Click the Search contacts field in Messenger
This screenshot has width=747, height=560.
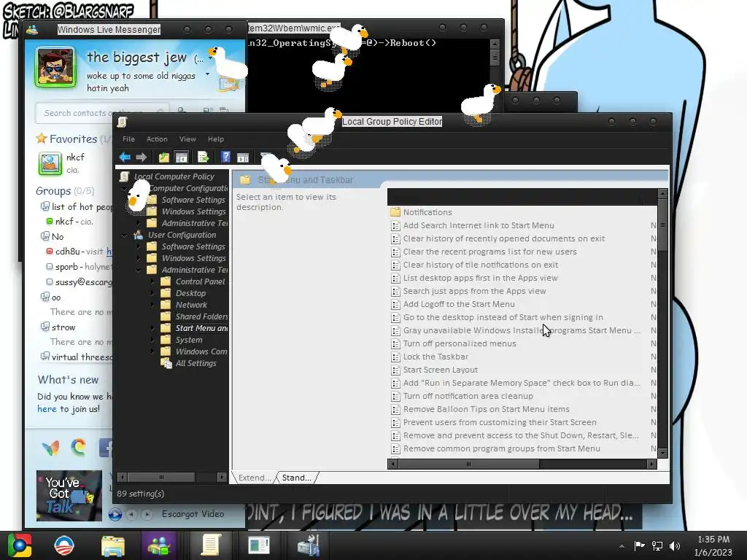point(101,113)
